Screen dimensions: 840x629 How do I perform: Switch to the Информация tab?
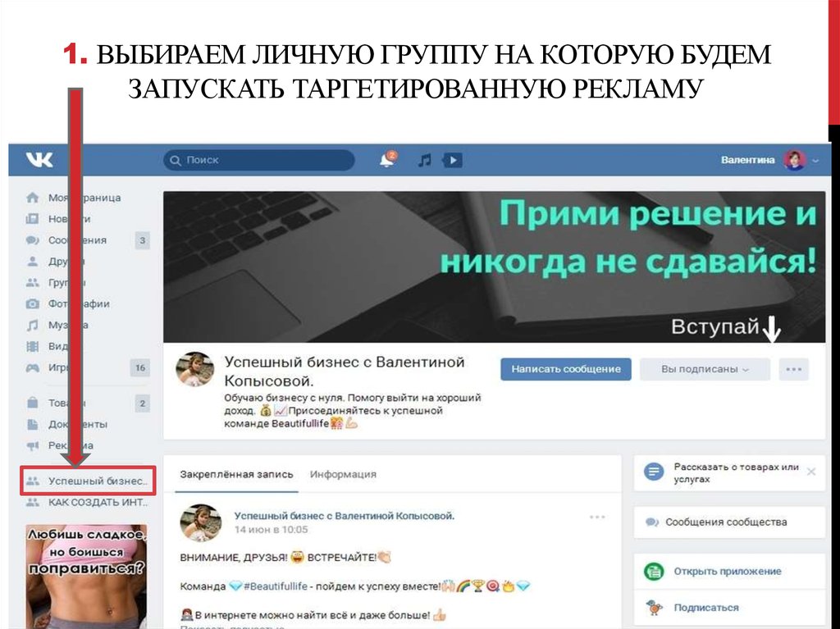(343, 474)
